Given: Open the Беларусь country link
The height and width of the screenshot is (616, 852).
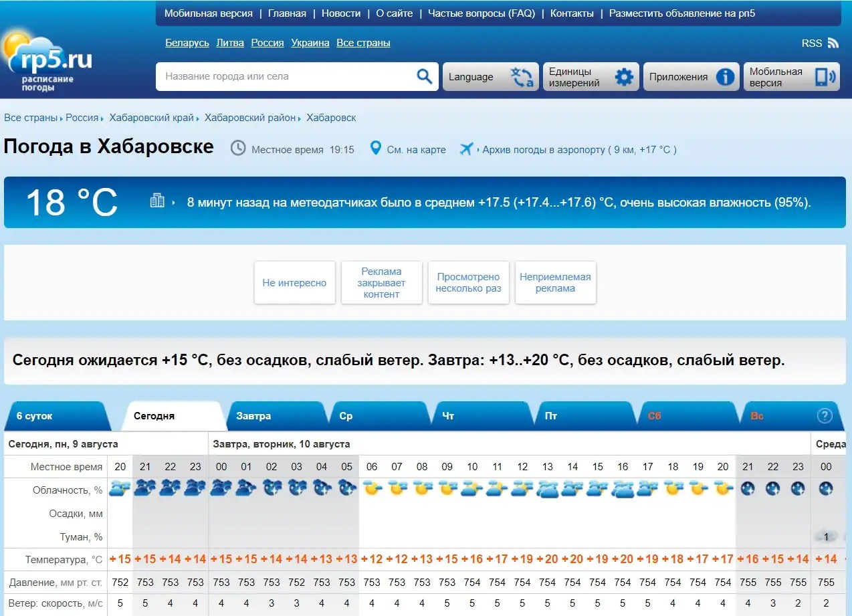Looking at the screenshot, I should click(x=187, y=43).
